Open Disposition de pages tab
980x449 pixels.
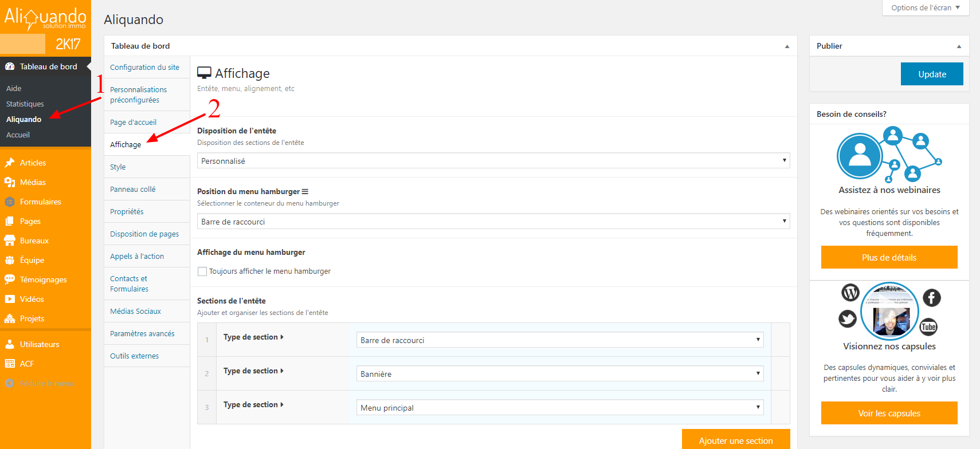pos(147,234)
